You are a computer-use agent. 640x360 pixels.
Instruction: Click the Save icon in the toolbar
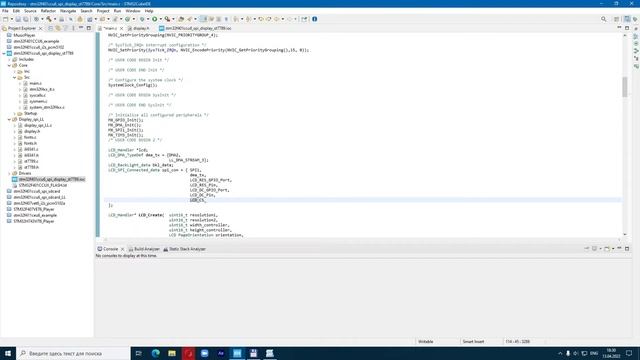pyautogui.click(x=18, y=19)
